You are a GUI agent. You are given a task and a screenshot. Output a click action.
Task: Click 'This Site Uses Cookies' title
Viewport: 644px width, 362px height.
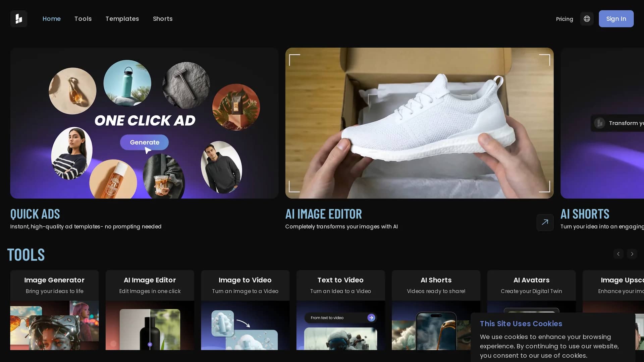click(521, 324)
